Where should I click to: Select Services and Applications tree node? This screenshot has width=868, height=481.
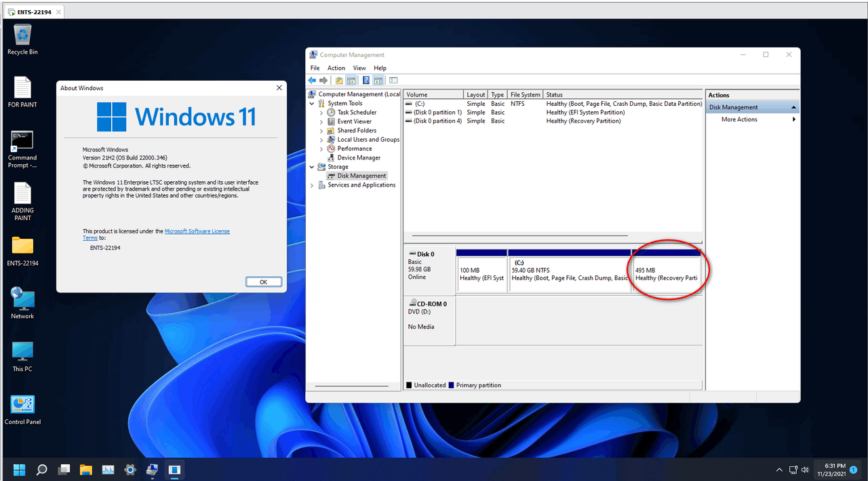361,185
